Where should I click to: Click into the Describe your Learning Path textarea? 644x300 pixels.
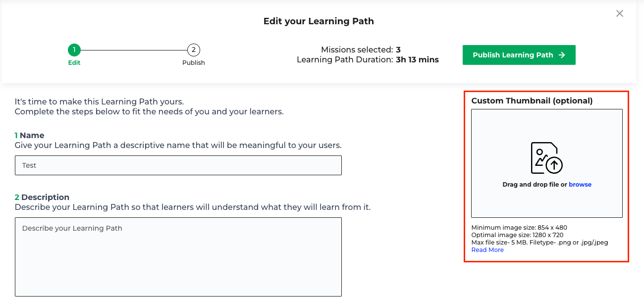click(x=178, y=257)
